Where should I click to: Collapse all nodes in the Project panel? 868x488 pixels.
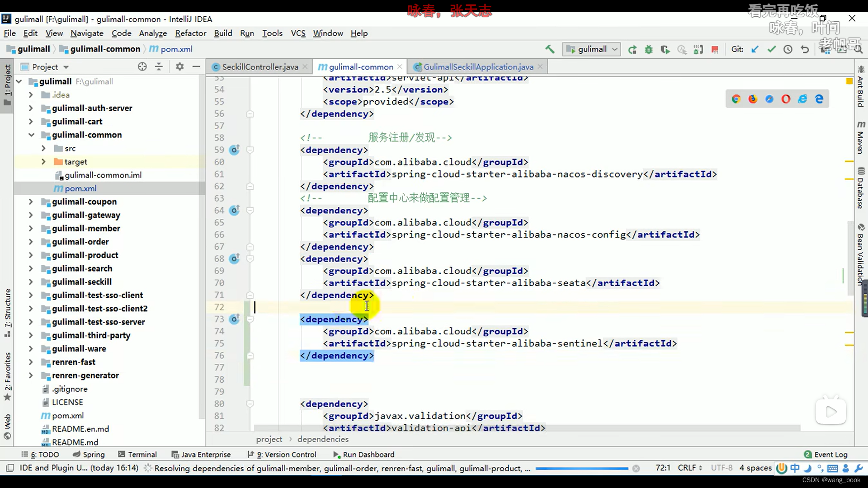(159, 67)
